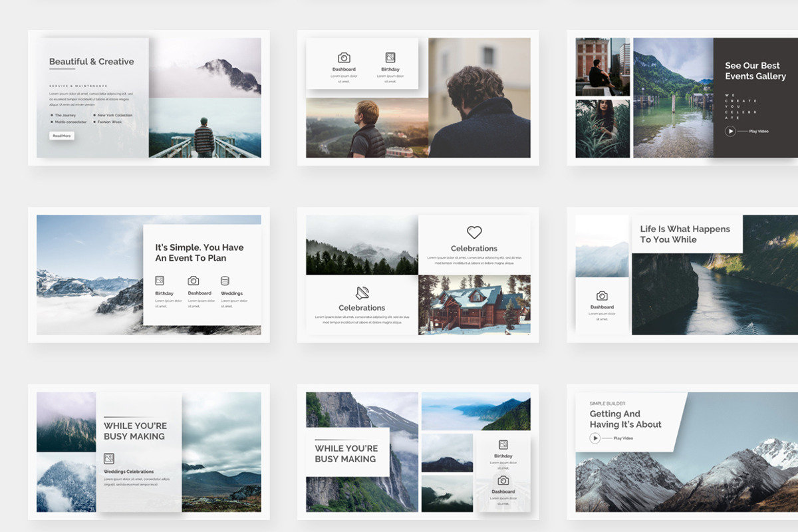Click the Read More button on Beautiful & Creative slide
This screenshot has width=798, height=532.
click(61, 136)
